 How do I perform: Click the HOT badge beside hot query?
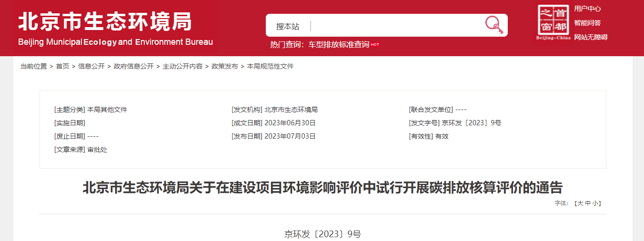point(375,44)
